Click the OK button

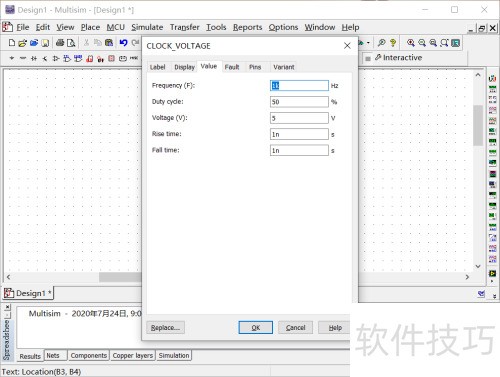tap(256, 328)
